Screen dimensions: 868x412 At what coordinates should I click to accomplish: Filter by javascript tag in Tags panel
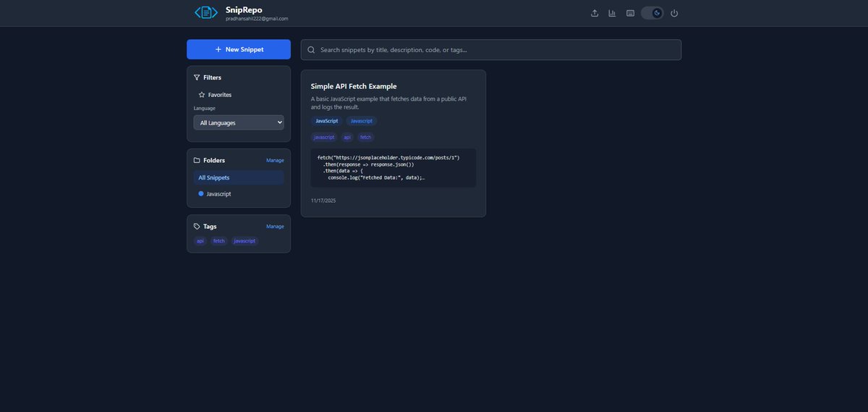244,241
